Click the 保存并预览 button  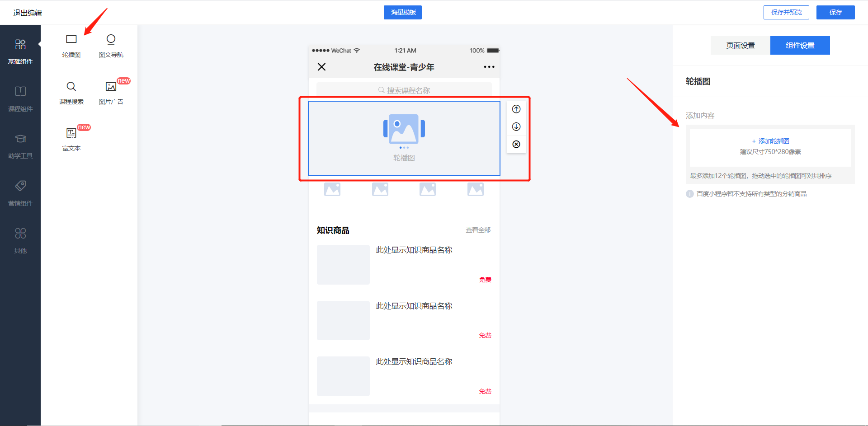[x=786, y=12]
